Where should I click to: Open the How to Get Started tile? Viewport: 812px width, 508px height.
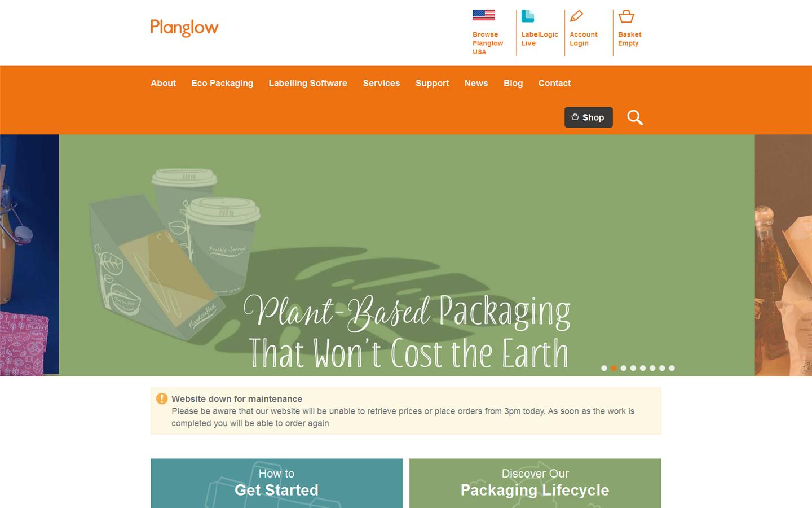pos(276,483)
